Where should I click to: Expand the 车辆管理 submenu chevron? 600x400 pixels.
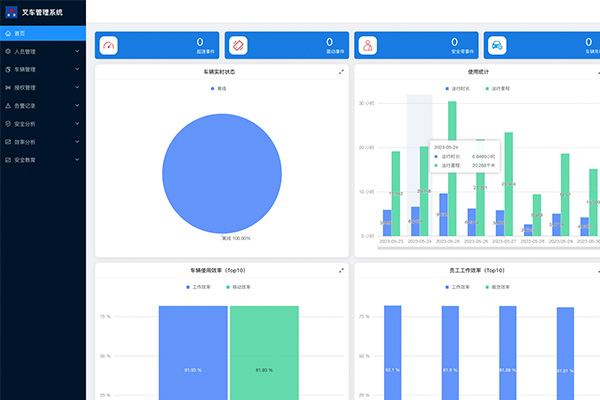[77, 69]
